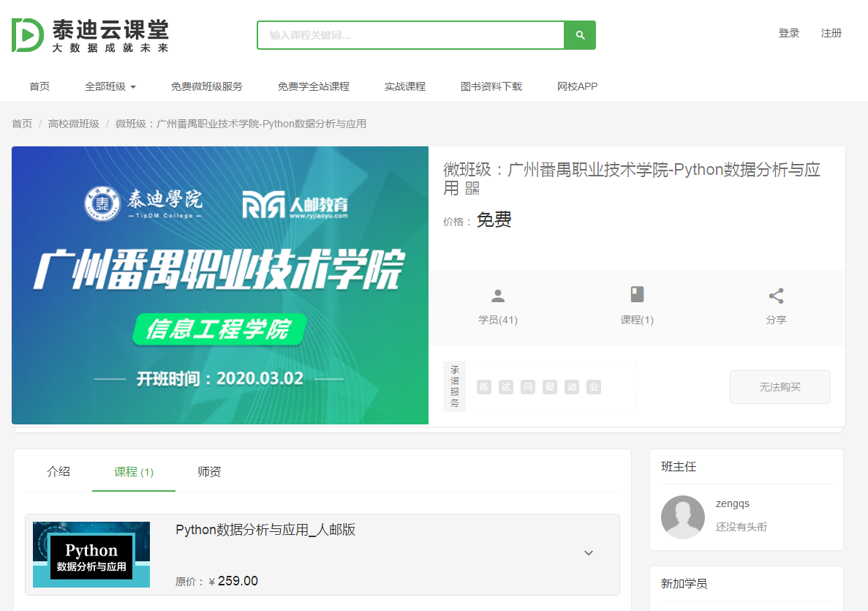Viewport: 868px width, 611px height.
Task: Click the green search magnifier button
Action: 580,35
